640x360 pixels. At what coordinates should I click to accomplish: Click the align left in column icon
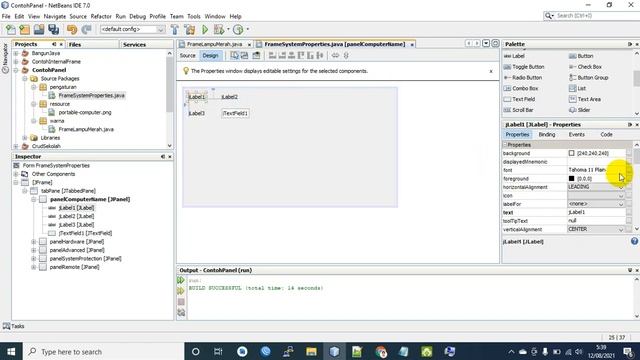(x=272, y=56)
